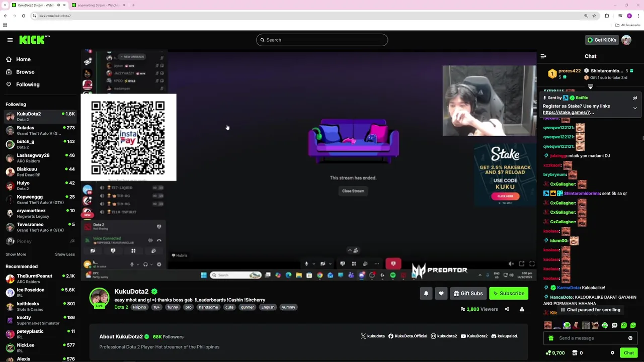The height and width of the screenshot is (362, 644).
Task: Send message with Chat button
Action: [629, 353]
